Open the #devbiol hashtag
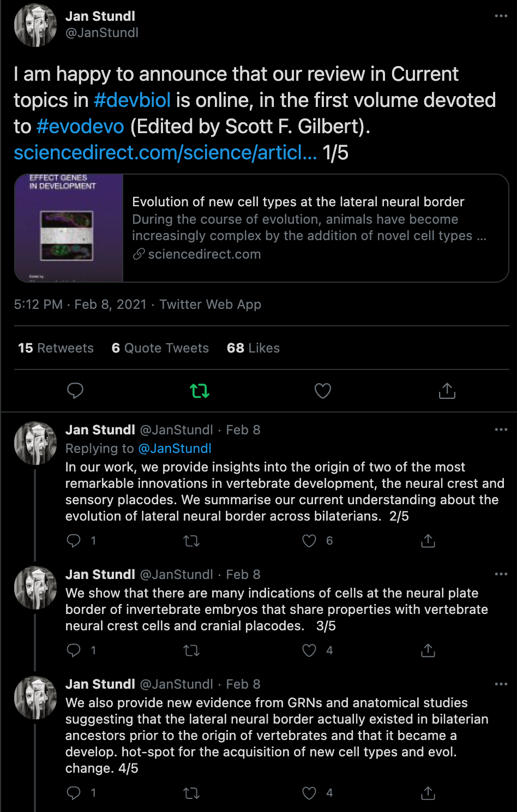Screen dimensions: 517x812 (132, 100)
